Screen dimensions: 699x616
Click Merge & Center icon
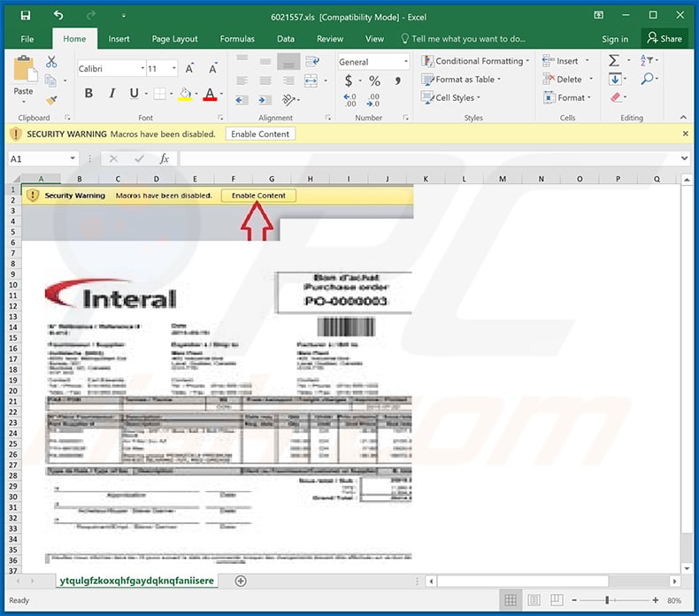311,81
